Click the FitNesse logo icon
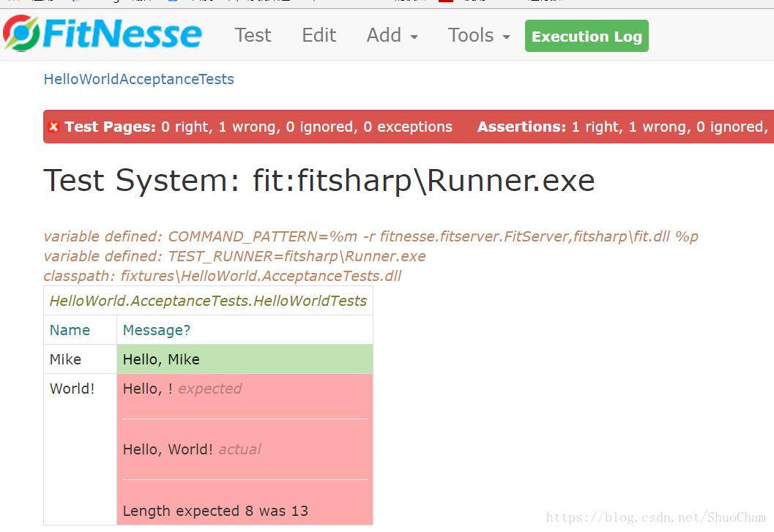 pos(21,34)
